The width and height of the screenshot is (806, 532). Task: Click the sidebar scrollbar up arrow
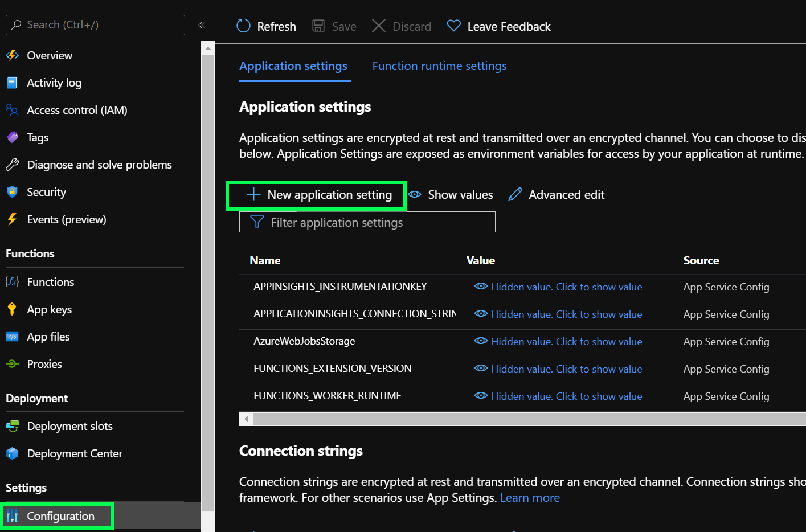[208, 49]
